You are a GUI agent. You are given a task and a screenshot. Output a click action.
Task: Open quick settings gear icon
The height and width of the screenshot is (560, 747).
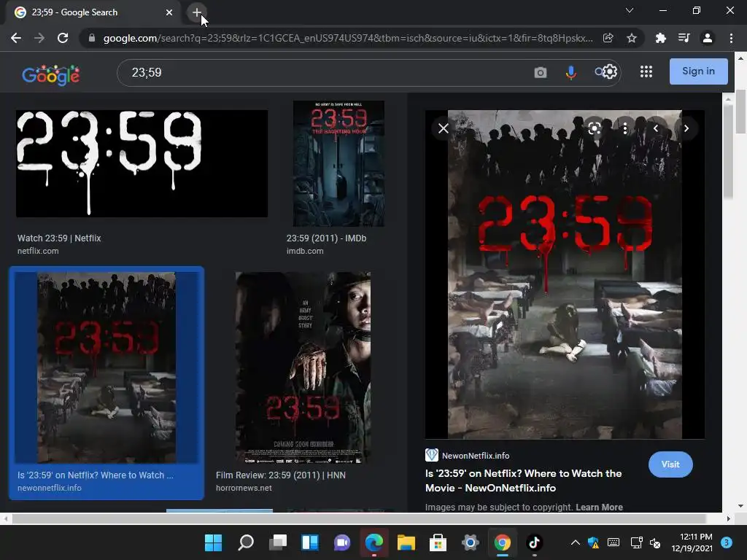[x=611, y=72]
